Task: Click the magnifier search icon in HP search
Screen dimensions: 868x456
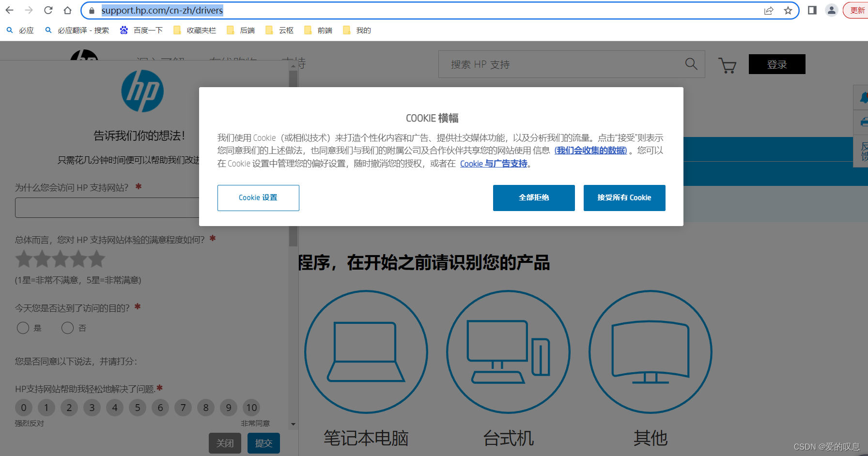Action: point(691,64)
